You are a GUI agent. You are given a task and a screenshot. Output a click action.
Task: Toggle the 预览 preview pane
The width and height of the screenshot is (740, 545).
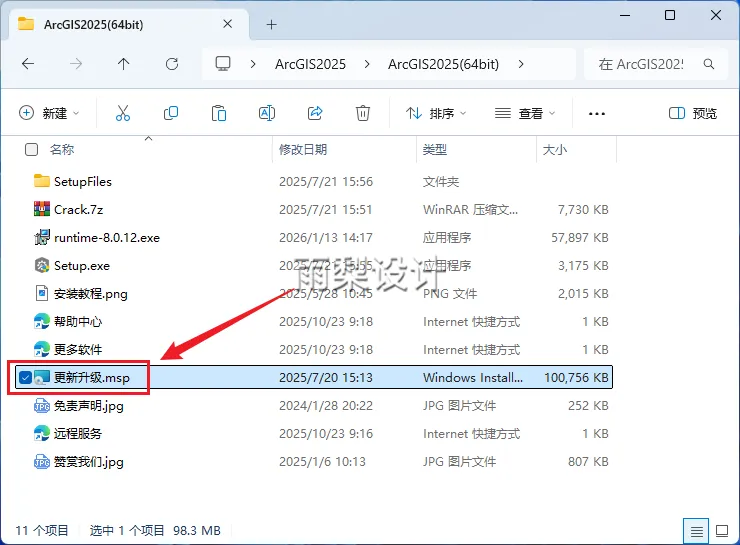tap(693, 113)
